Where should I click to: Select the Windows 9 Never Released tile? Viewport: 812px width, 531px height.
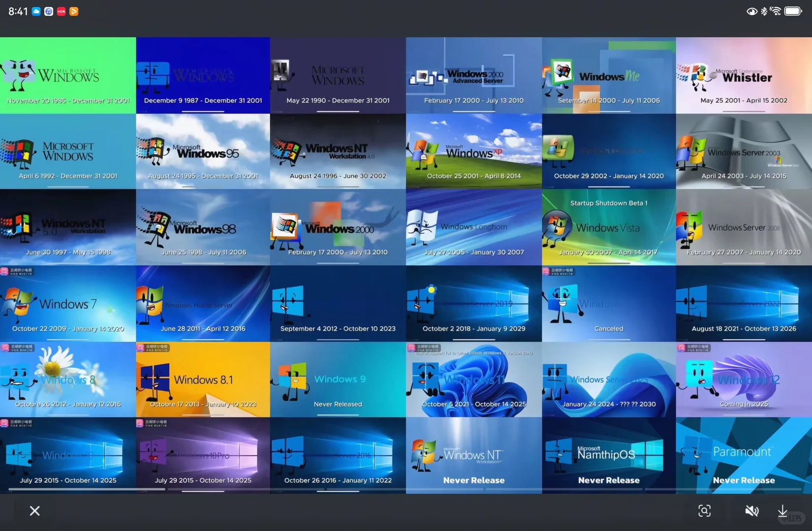[338, 380]
